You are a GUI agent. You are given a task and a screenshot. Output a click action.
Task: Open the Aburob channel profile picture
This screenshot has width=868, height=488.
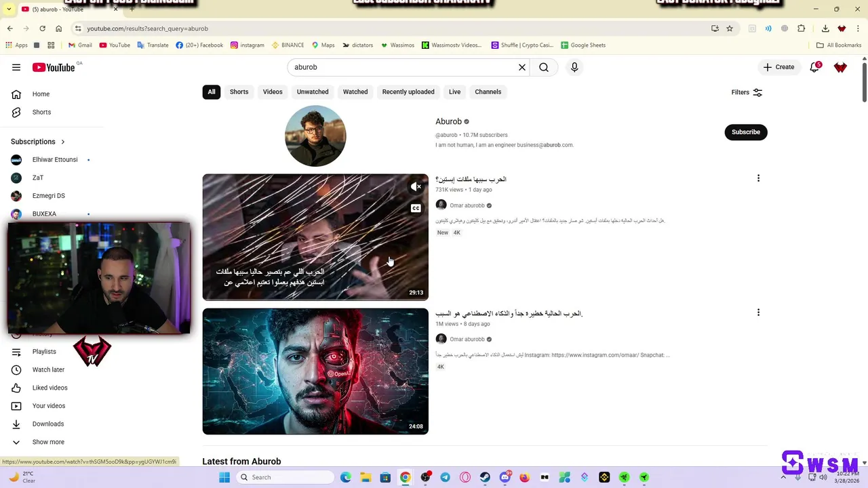tap(315, 136)
